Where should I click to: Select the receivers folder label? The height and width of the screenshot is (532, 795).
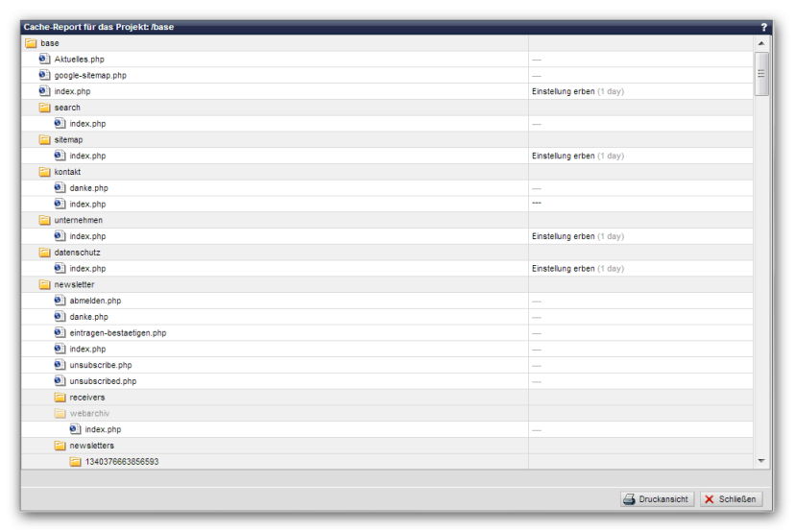[x=87, y=398]
